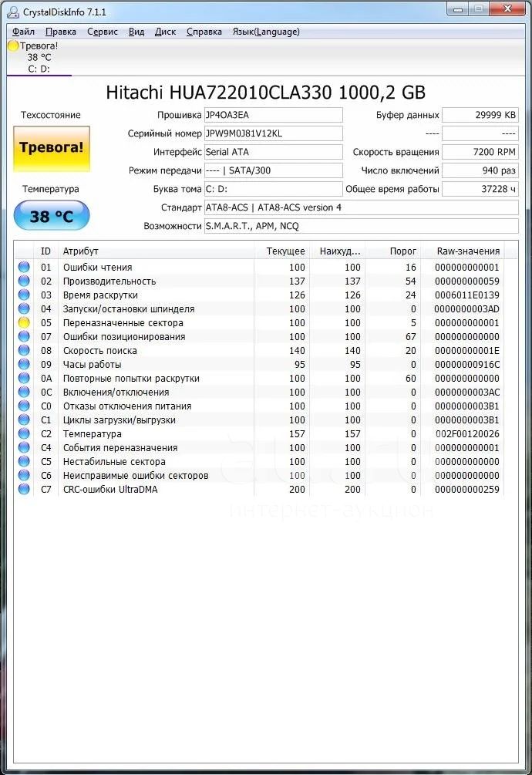Click the raw value 002F00120026
Viewport: 532px width, 775px height.
point(466,433)
